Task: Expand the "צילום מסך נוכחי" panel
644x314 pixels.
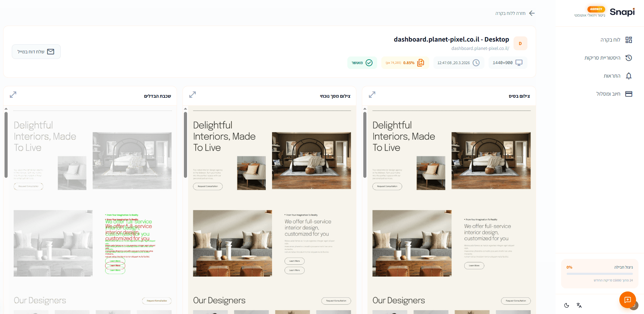Action: pos(193,95)
